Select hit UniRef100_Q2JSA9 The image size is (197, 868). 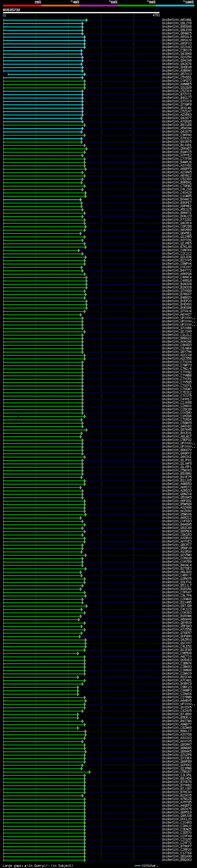(x=177, y=332)
